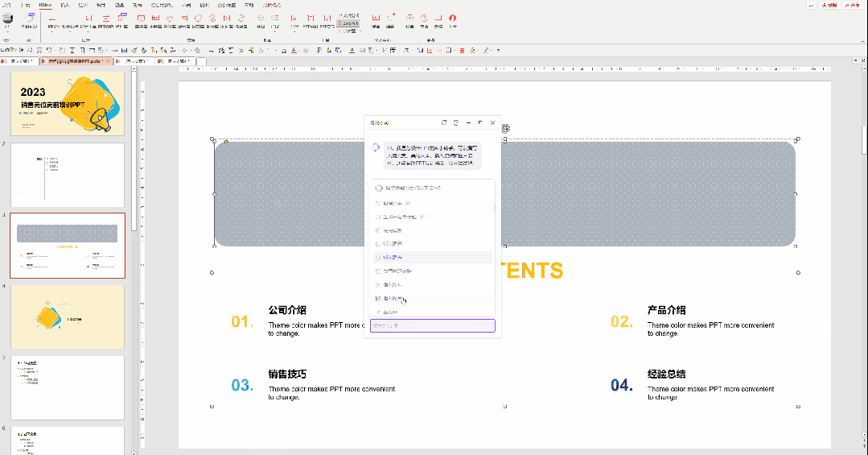Viewport: 868px width, 455px height.
Task: Launch PPT瘦身 compression tool
Action: click(327, 21)
